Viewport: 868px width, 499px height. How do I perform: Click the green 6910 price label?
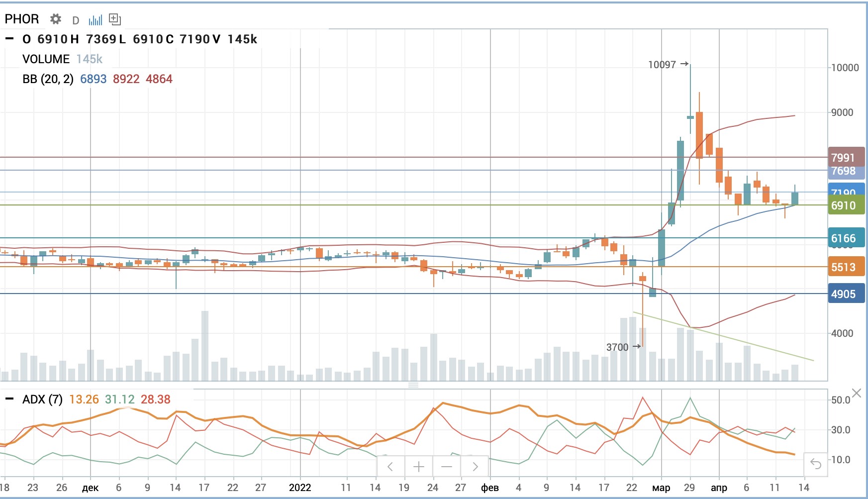[846, 205]
